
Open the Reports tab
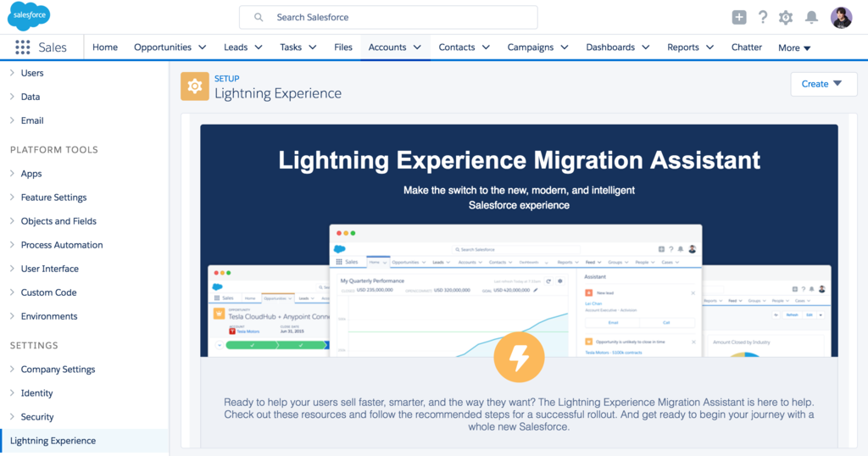point(683,47)
